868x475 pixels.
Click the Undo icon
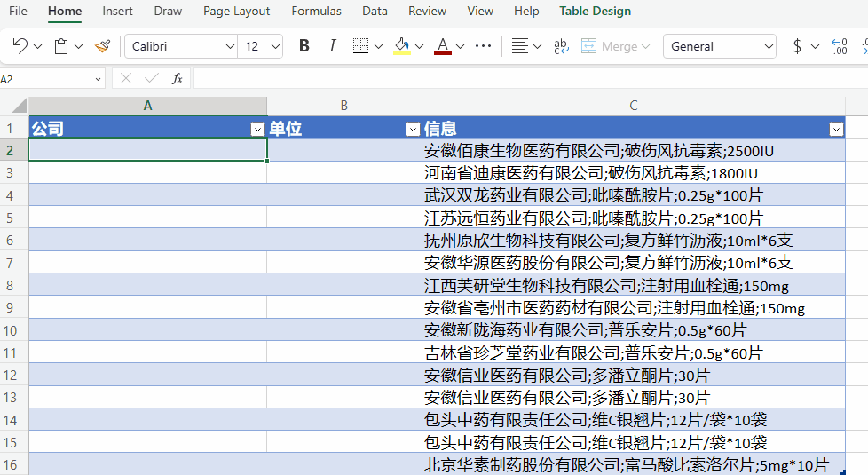pos(20,46)
